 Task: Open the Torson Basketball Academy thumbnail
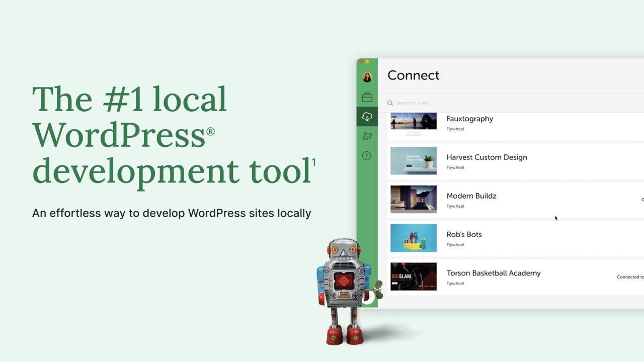[414, 277]
